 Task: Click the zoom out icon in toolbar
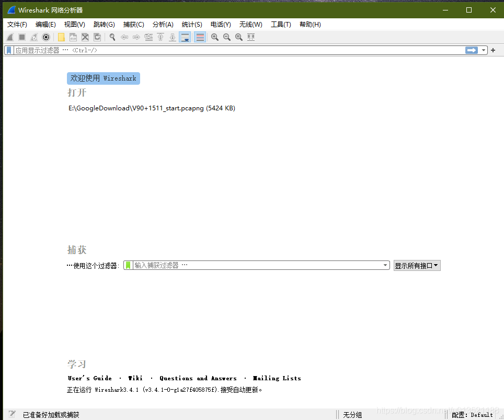pyautogui.click(x=227, y=37)
